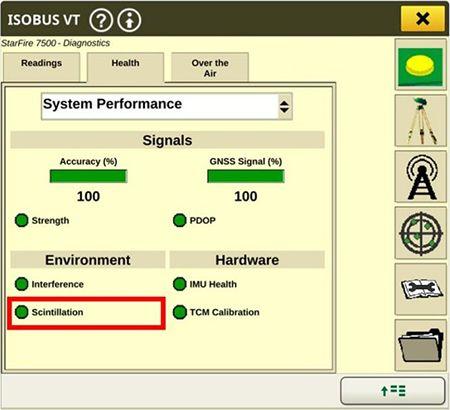Click the Interference label

pyautogui.click(x=58, y=284)
